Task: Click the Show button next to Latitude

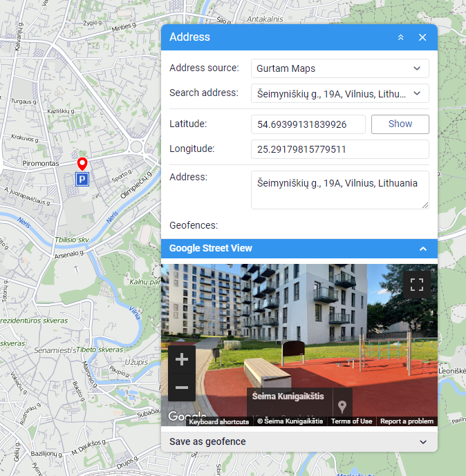Action: (400, 124)
